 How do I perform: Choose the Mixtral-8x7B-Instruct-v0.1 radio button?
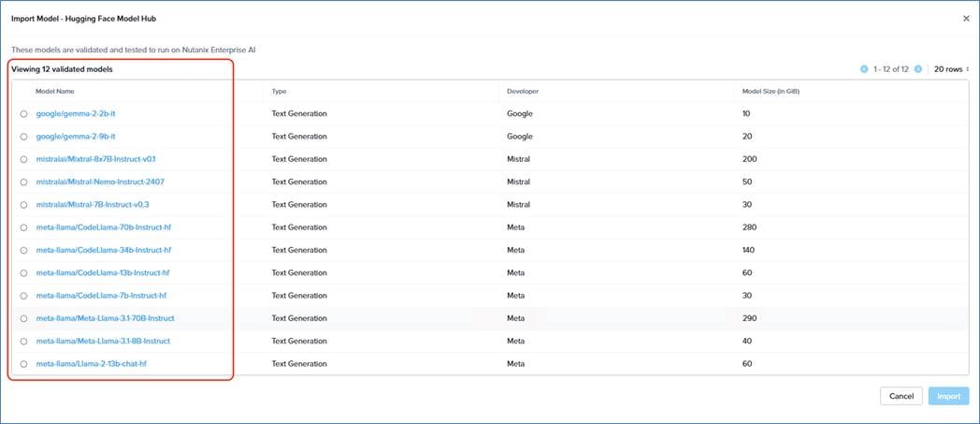(x=23, y=159)
